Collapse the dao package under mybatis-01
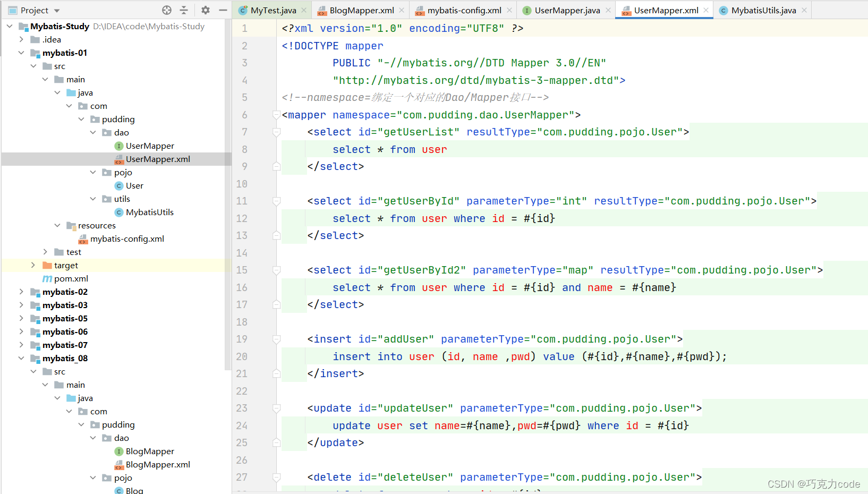This screenshot has height=494, width=868. (x=93, y=132)
